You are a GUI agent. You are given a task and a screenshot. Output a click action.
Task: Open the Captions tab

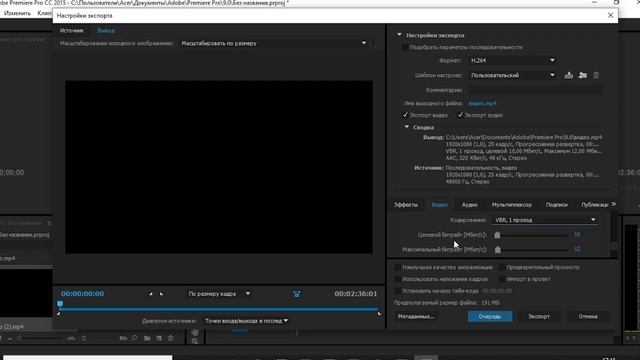pyautogui.click(x=557, y=205)
